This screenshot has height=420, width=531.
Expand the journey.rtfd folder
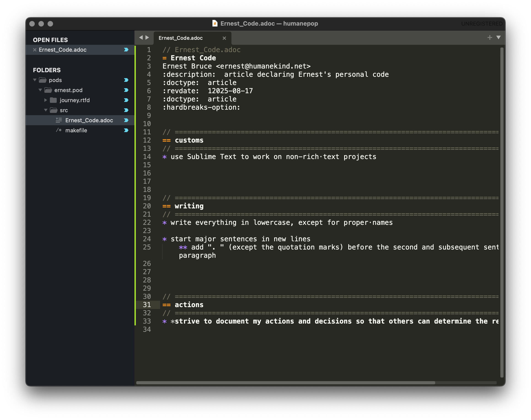[46, 100]
